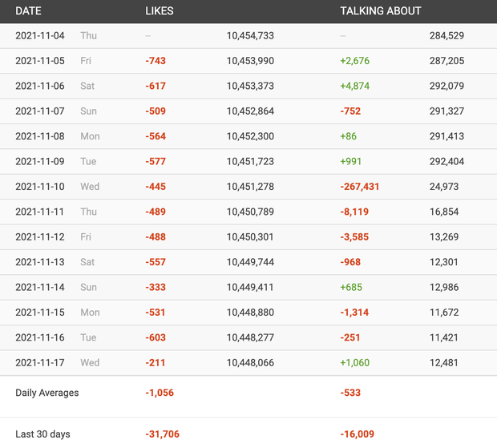The width and height of the screenshot is (497, 448).
Task: Click total likes 10,452,864
Action: (x=250, y=111)
